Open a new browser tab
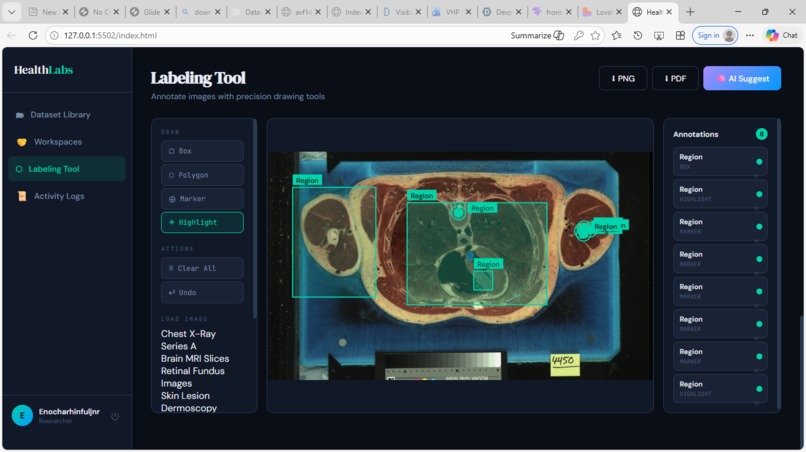This screenshot has width=806, height=452. [x=690, y=12]
